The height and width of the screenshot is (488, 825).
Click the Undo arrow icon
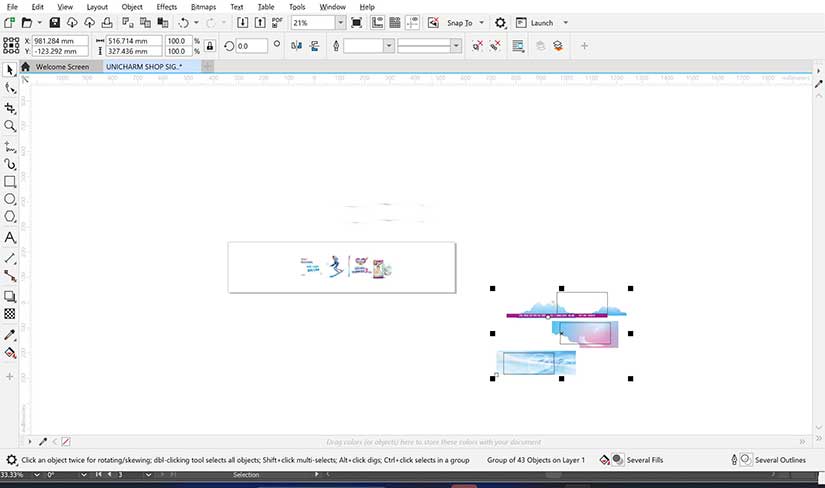point(184,23)
